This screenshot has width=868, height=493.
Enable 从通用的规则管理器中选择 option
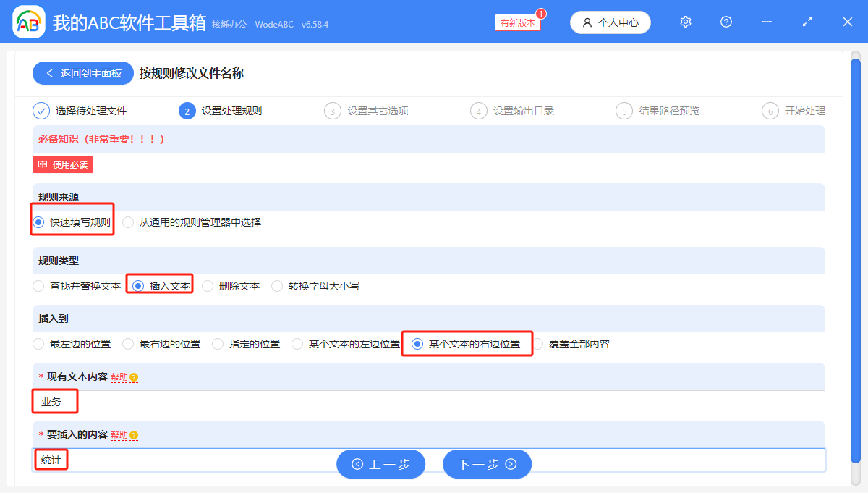click(x=129, y=222)
